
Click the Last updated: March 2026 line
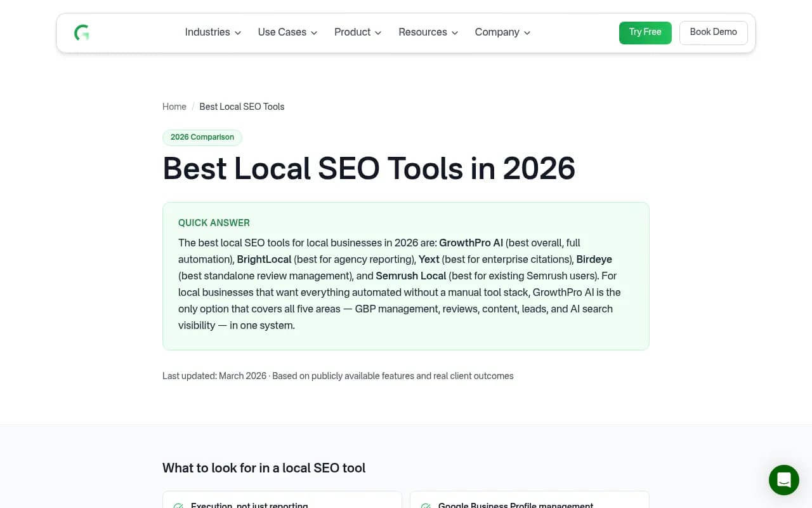click(x=338, y=376)
